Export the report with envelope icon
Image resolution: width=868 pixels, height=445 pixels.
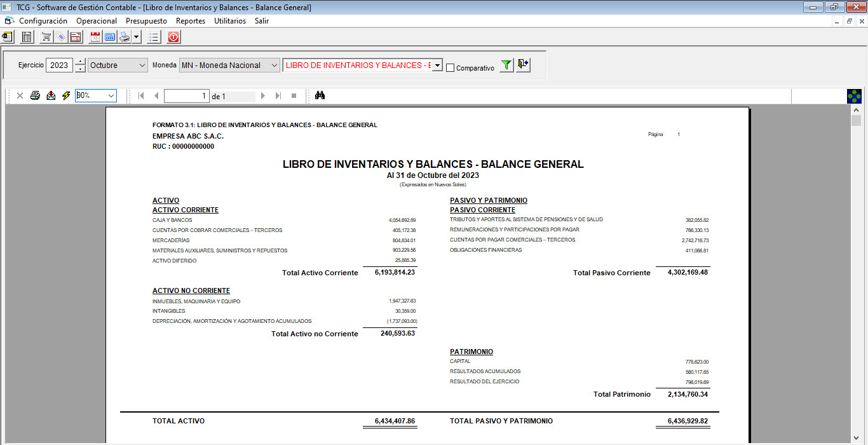[x=51, y=95]
